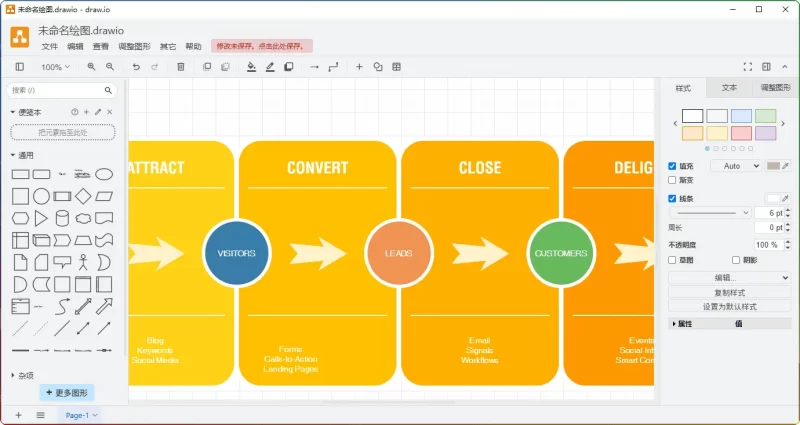800x425 pixels.
Task: Click the zoom in magnifier icon
Action: click(x=92, y=67)
